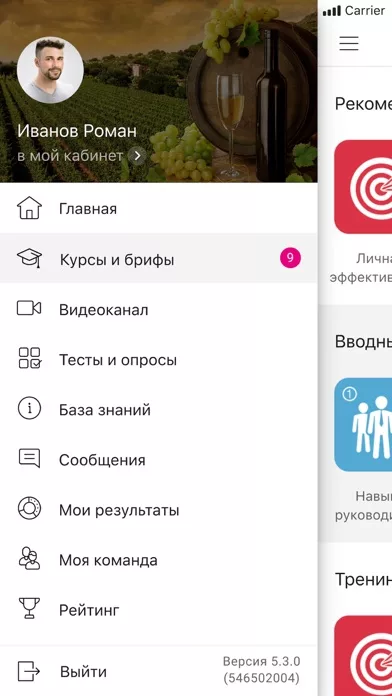Open База знаний menu item
Image resolution: width=392 pixels, height=696 pixels.
(x=158, y=409)
